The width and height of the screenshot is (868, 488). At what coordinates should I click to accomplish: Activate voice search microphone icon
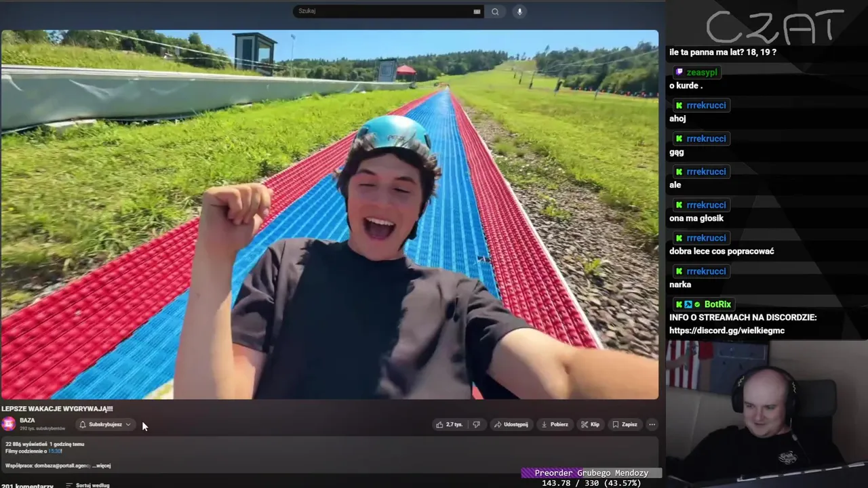click(519, 12)
